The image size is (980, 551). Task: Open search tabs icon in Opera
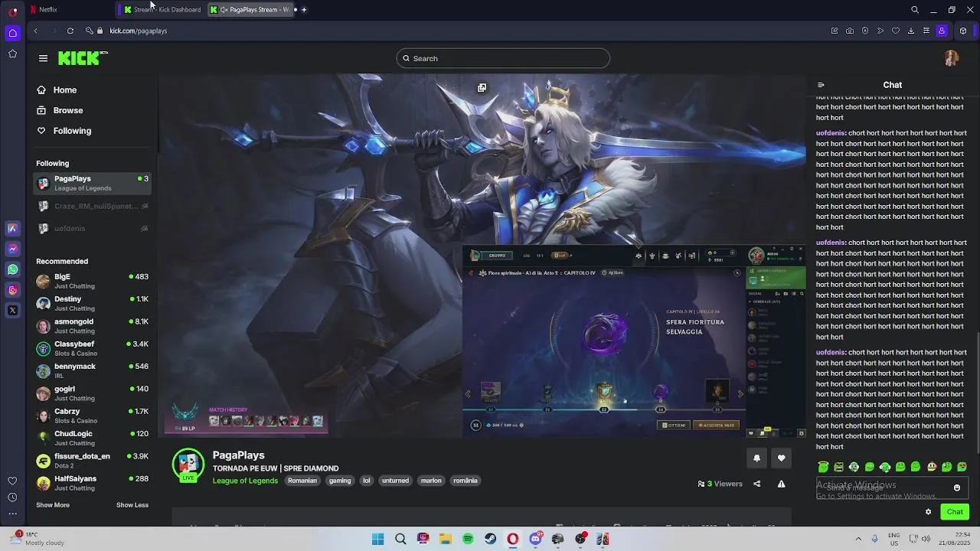(x=914, y=10)
